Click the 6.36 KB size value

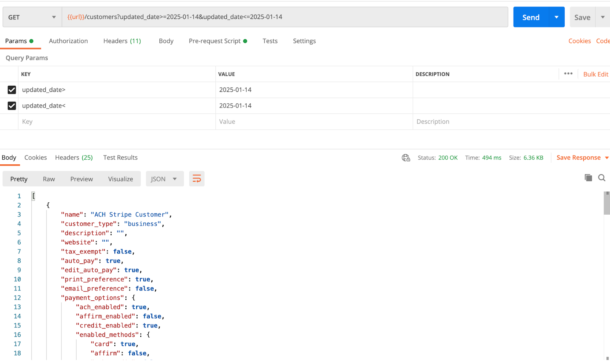(x=533, y=158)
